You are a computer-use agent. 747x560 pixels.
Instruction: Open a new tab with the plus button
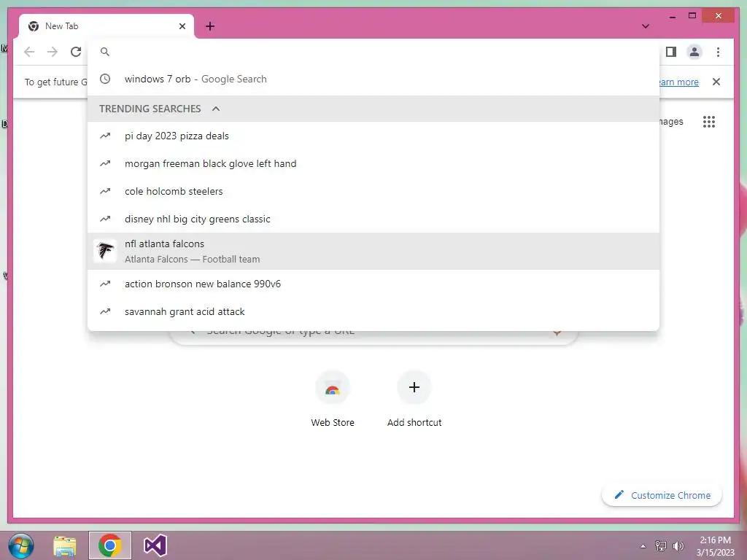click(210, 26)
